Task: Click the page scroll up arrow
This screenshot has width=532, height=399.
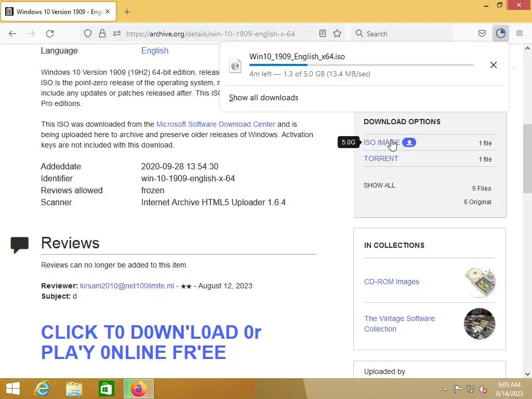Action: pos(527,48)
